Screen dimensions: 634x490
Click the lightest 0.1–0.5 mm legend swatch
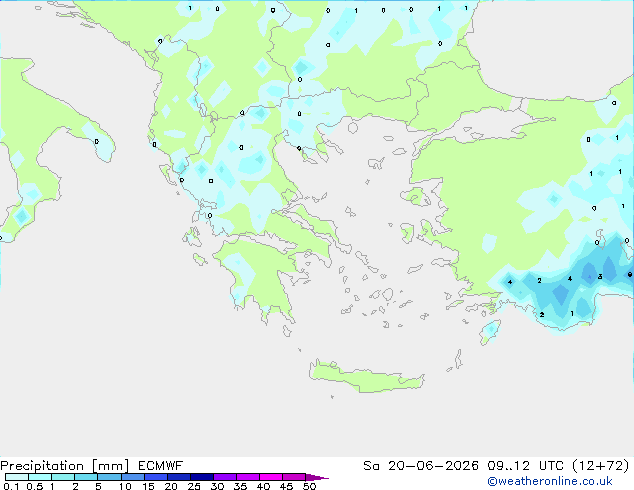[17, 477]
